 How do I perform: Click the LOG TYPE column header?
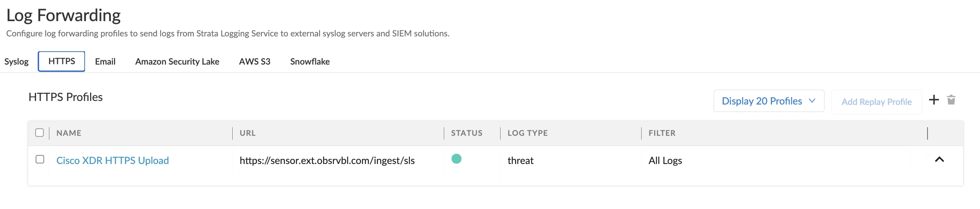tap(528, 133)
